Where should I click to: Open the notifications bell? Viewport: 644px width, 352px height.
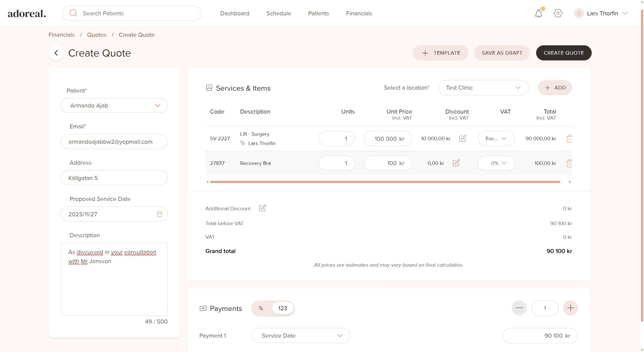coord(538,13)
